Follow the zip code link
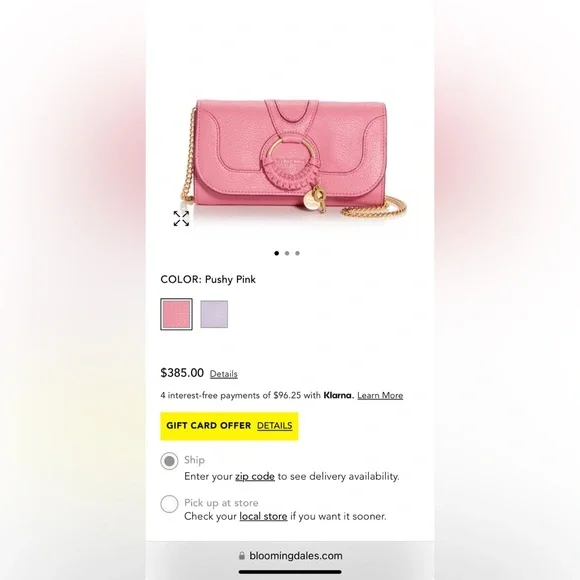Viewport: 580px width, 580px height. 255,476
